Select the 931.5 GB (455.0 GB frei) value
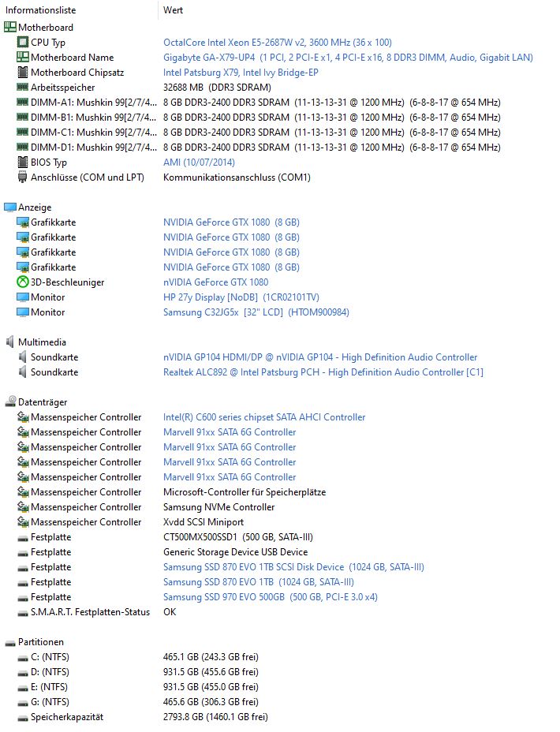This screenshot has width=560, height=732. [211, 686]
